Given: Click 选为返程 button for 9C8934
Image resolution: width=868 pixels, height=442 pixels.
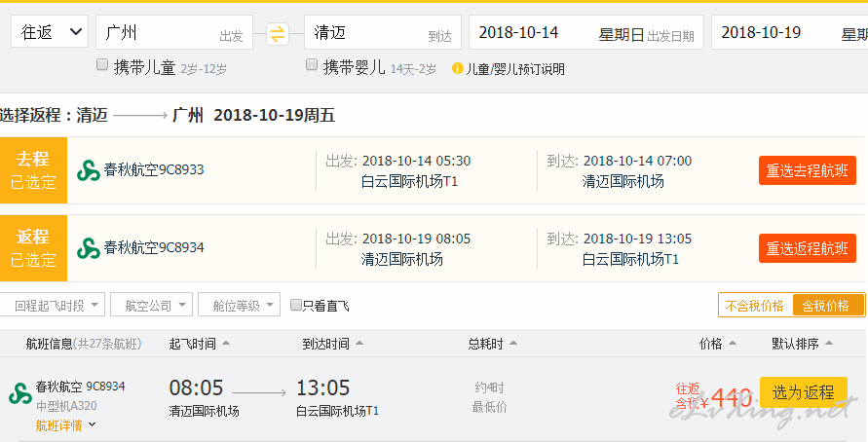Looking at the screenshot, I should click(804, 392).
